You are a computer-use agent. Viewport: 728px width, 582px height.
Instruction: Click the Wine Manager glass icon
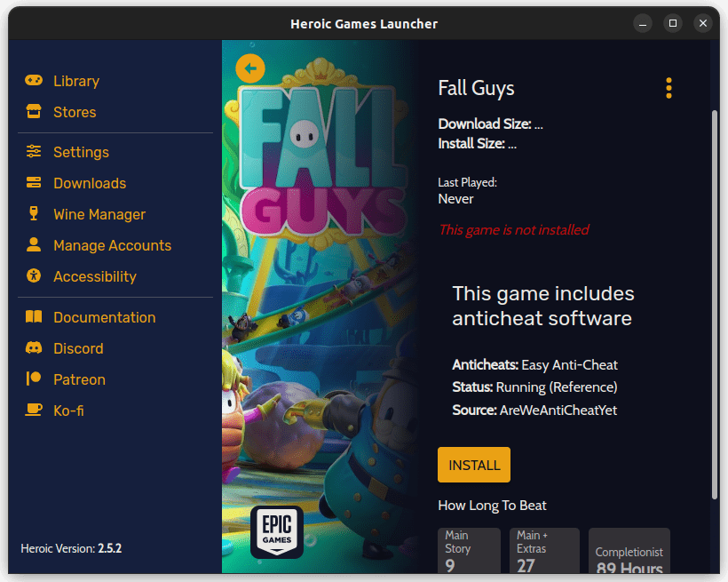(34, 214)
